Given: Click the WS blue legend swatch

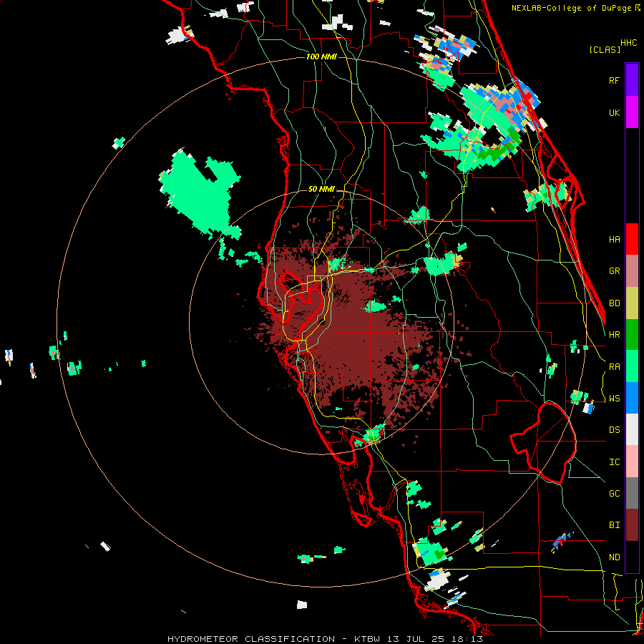Looking at the screenshot, I should pyautogui.click(x=632, y=398).
